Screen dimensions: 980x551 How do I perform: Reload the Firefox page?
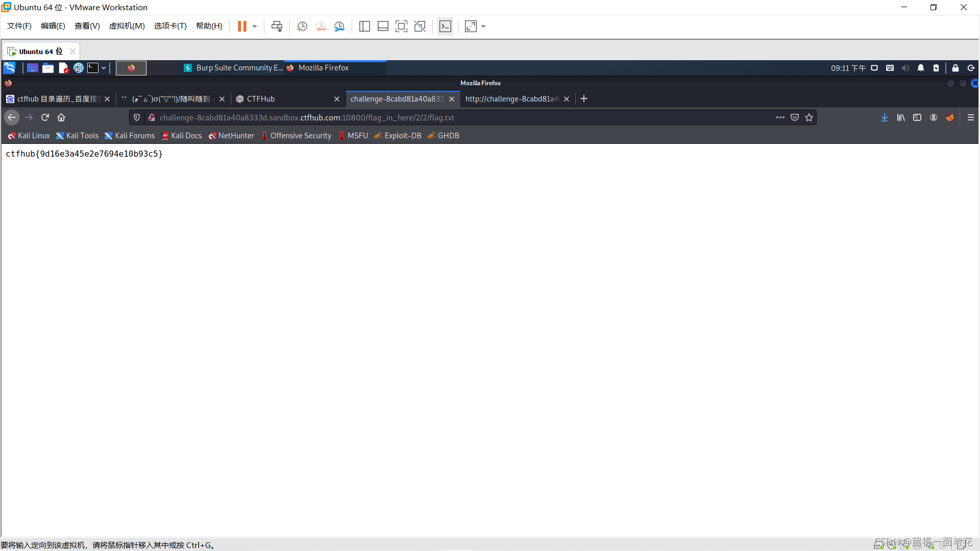(x=45, y=117)
